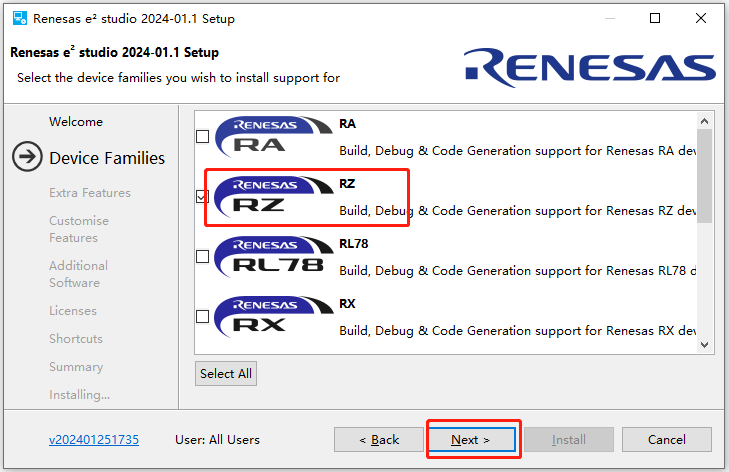Click the device list scrollbar thumb

tap(704, 175)
